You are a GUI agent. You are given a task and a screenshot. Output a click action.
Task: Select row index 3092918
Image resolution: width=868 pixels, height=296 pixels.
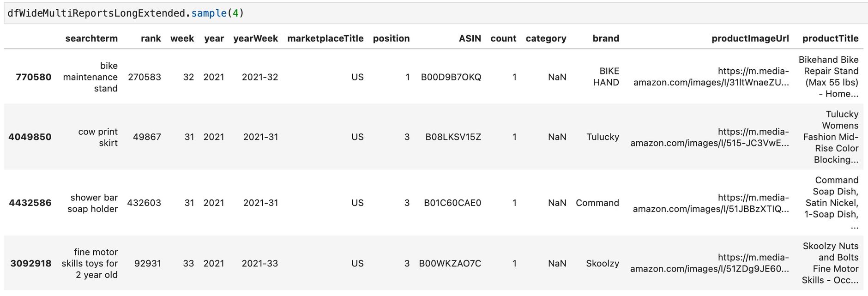tap(31, 263)
